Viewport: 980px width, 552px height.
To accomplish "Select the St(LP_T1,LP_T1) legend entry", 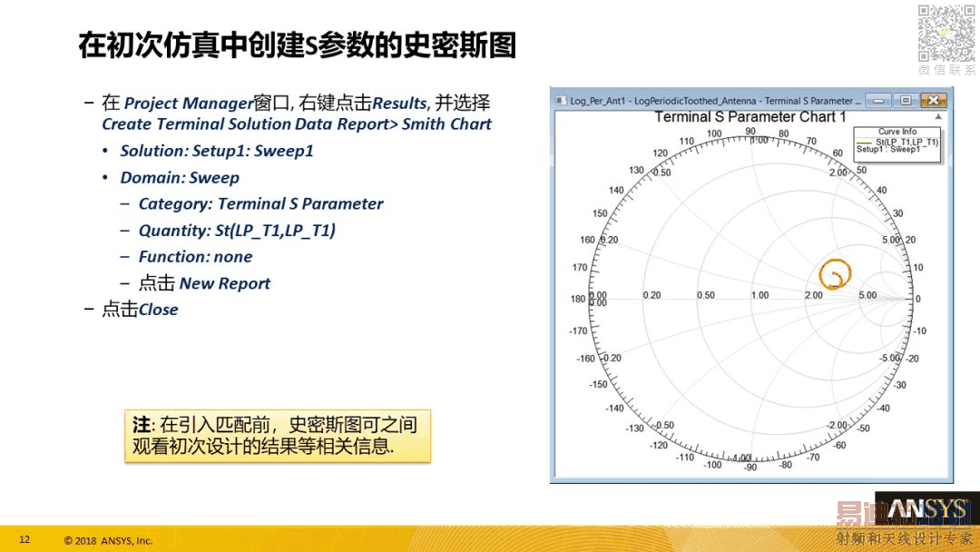I will click(x=906, y=142).
